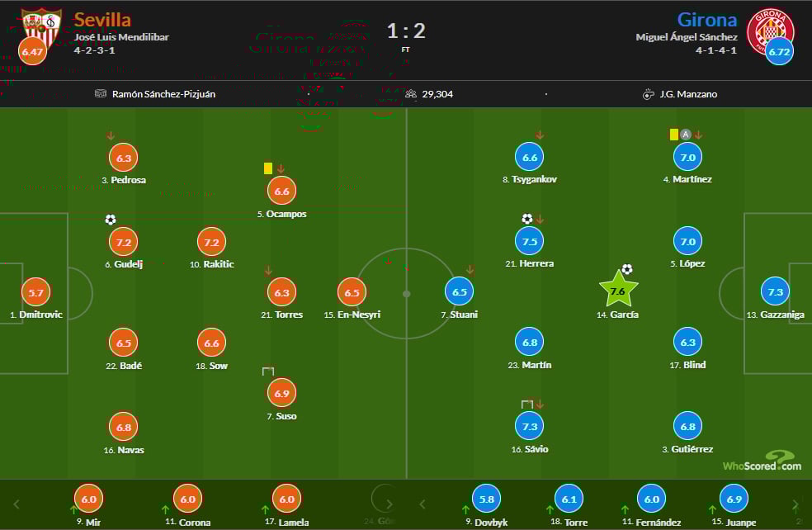Select goalkeeper Dmitrovic's rating circle
The width and height of the screenshot is (812, 530).
[x=35, y=291]
